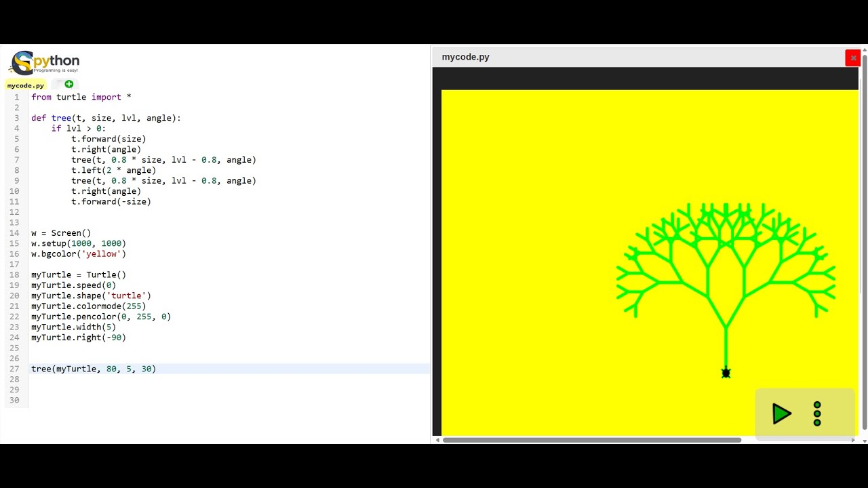Click the 'if lvl > 0:' line
The height and width of the screenshot is (488, 868).
coord(79,128)
